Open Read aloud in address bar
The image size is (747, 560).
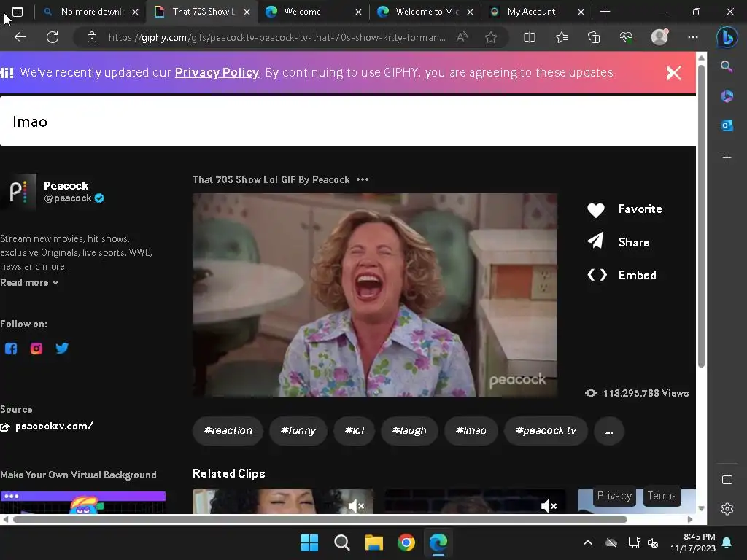tap(462, 37)
